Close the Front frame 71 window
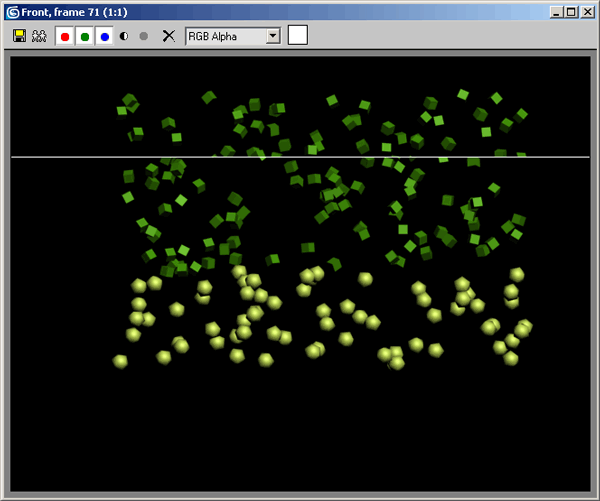 point(587,12)
